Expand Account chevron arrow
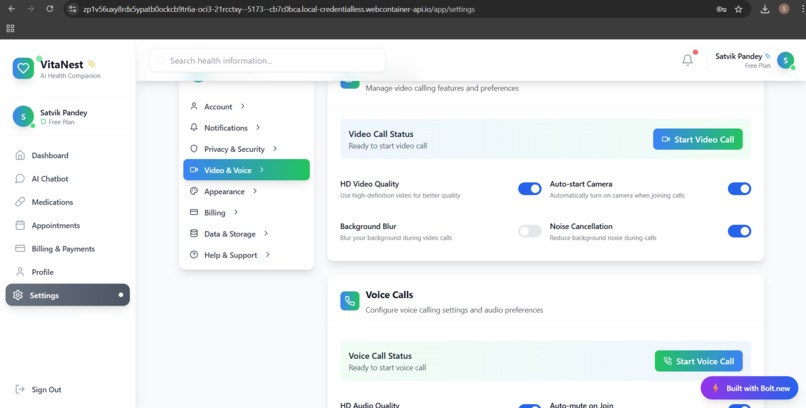The image size is (806, 408). coord(243,106)
